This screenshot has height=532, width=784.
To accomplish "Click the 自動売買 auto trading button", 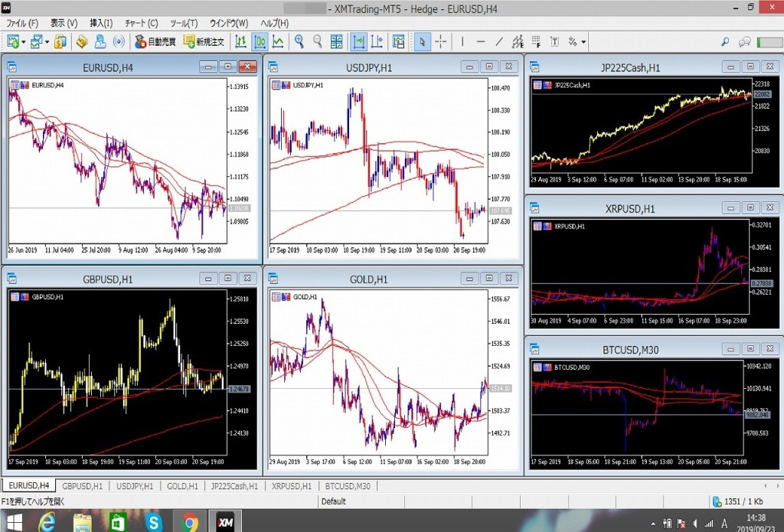I will click(155, 41).
